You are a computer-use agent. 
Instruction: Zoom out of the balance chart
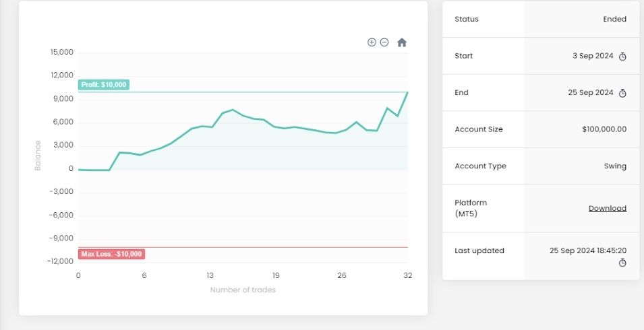(x=384, y=42)
